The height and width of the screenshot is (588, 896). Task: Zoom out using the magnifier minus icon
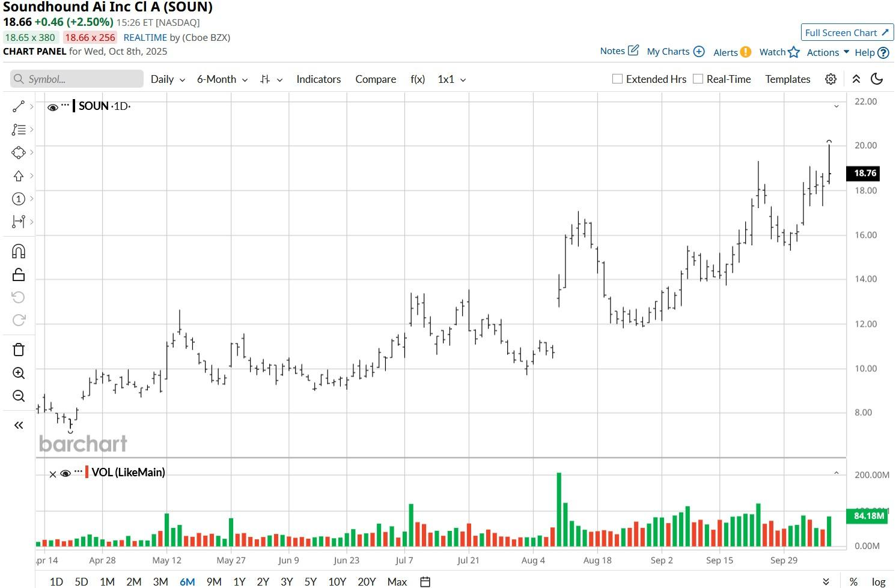click(19, 396)
